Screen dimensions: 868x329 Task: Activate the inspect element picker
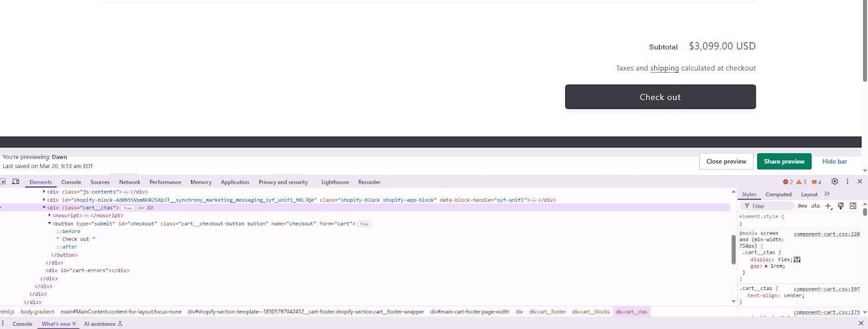[3, 182]
